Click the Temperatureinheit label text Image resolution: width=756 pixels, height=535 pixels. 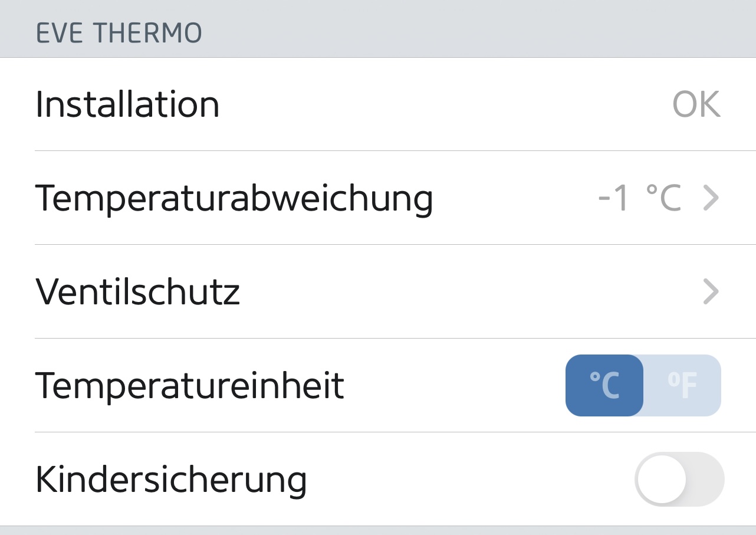189,386
